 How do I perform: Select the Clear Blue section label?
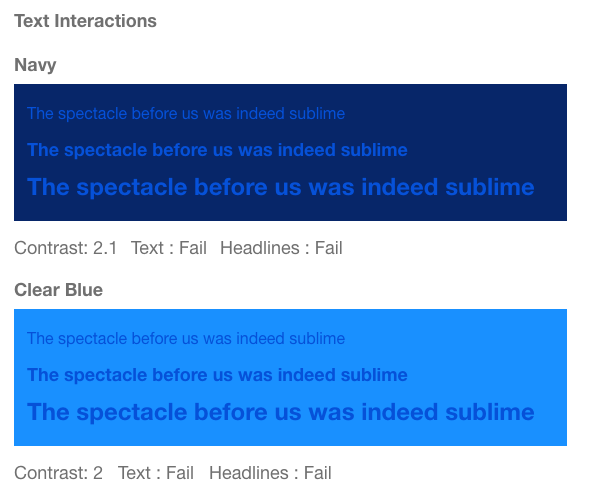58,290
